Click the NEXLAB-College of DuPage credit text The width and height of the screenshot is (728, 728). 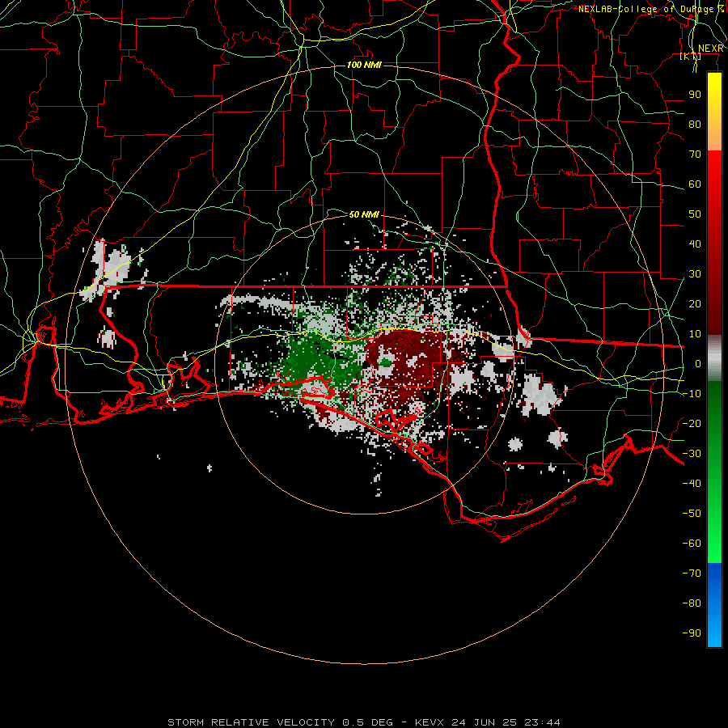[x=651, y=9]
